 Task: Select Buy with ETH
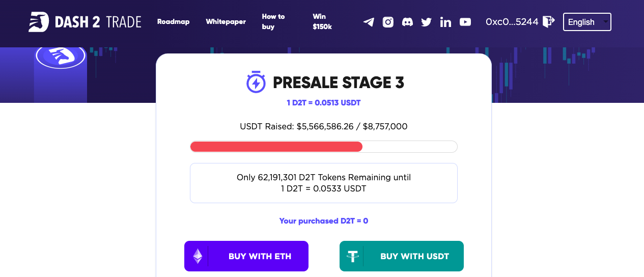[246, 256]
